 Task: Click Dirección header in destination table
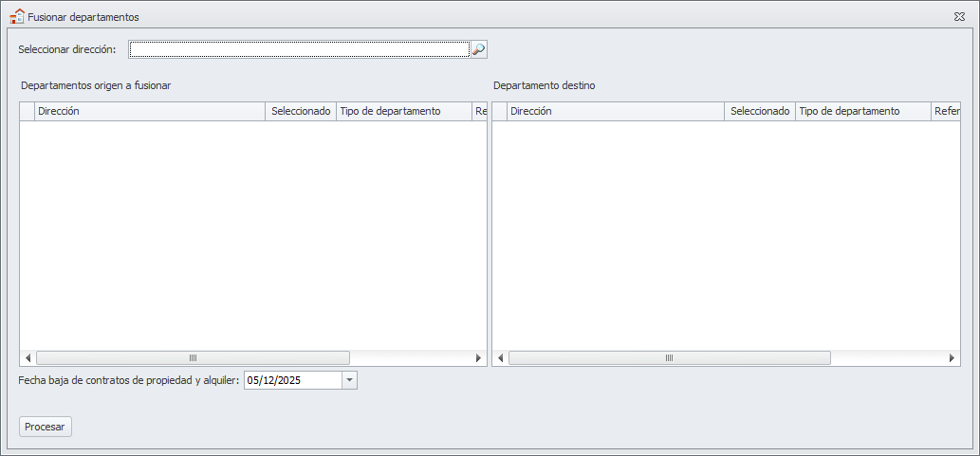616,111
